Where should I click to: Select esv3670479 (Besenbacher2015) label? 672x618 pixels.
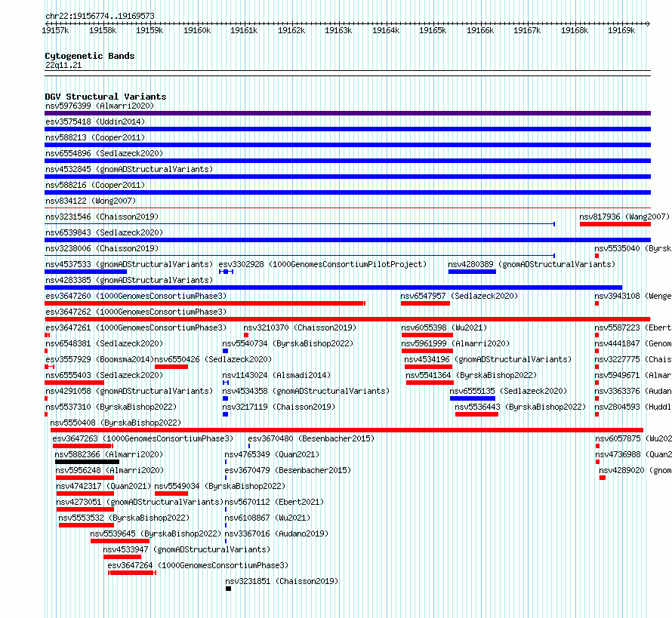pyautogui.click(x=288, y=470)
